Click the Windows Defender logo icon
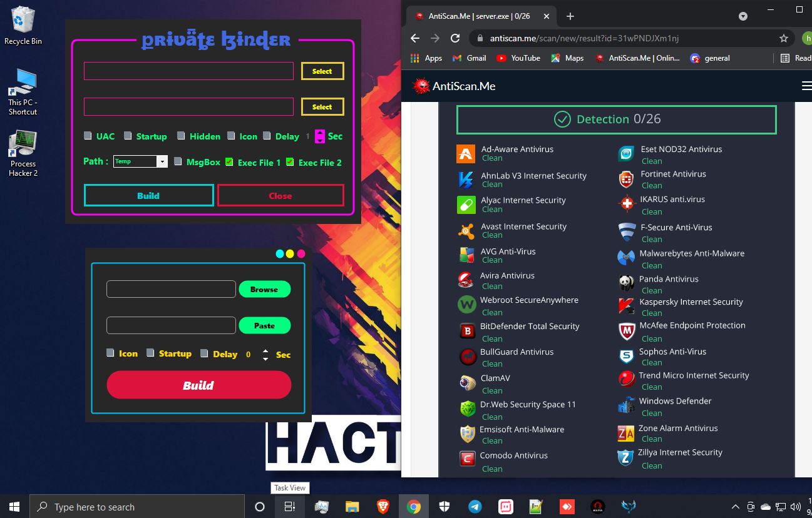Screen dimensions: 812x518 tap(626, 405)
